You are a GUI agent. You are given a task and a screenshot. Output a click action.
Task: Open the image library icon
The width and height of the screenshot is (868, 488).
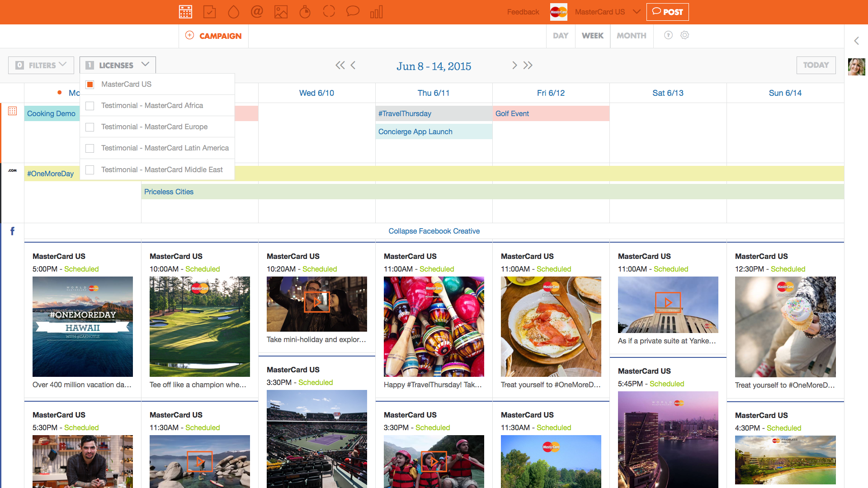pos(281,12)
